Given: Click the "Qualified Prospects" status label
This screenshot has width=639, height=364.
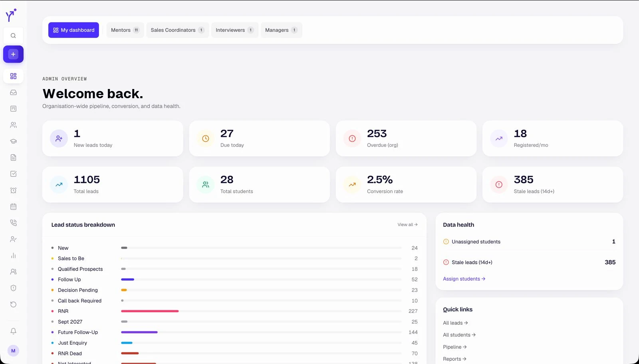Looking at the screenshot, I should point(80,269).
